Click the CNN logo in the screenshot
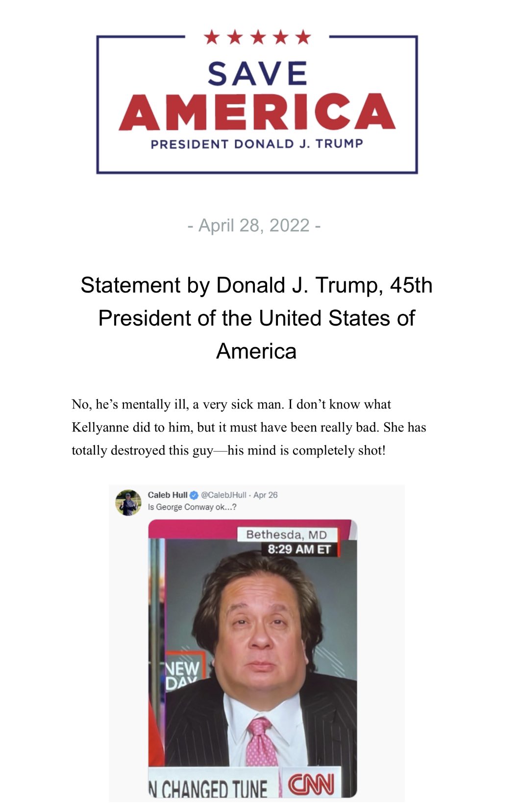The width and height of the screenshot is (521, 812). (311, 784)
